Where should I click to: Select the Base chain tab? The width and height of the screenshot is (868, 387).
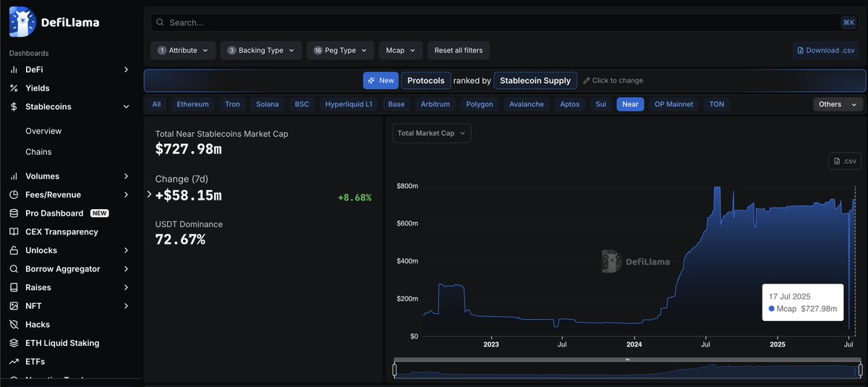click(x=396, y=104)
